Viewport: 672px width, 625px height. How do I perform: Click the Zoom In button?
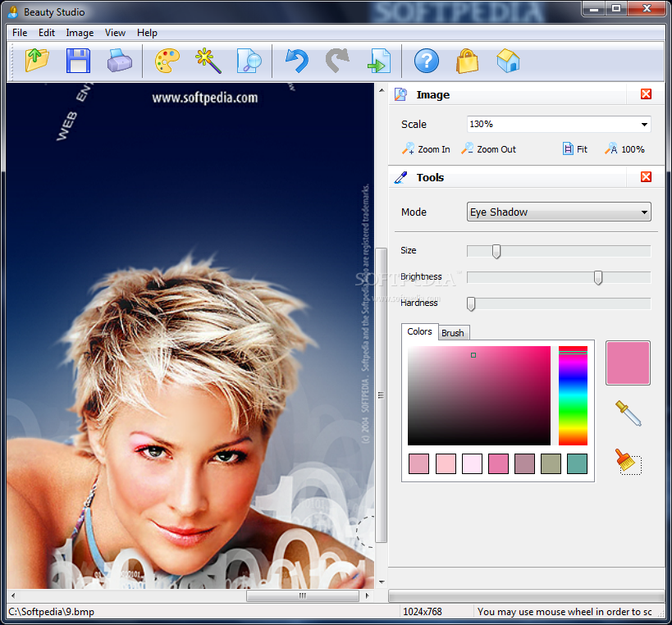point(426,149)
